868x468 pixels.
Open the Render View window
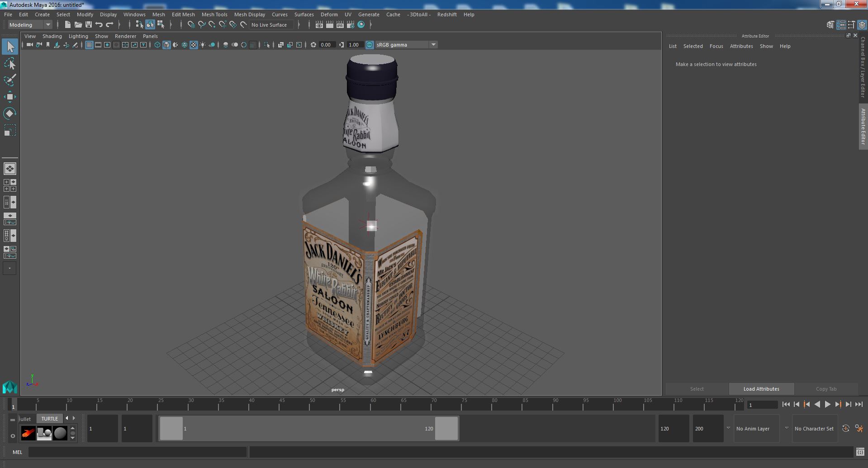click(319, 25)
